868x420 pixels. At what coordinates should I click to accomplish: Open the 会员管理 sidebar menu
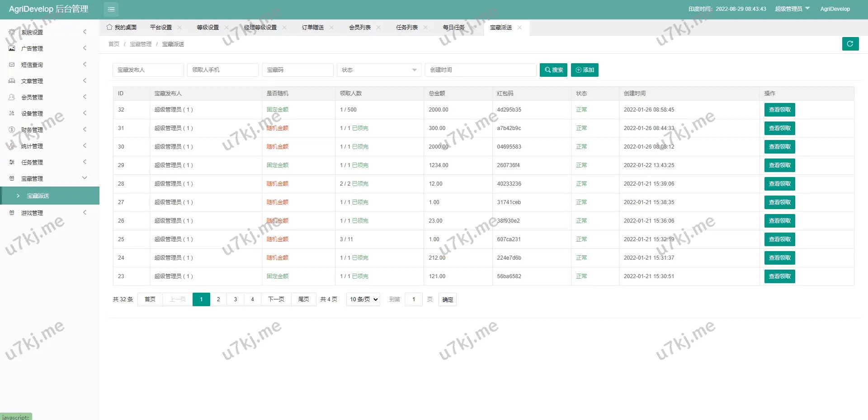pos(32,97)
